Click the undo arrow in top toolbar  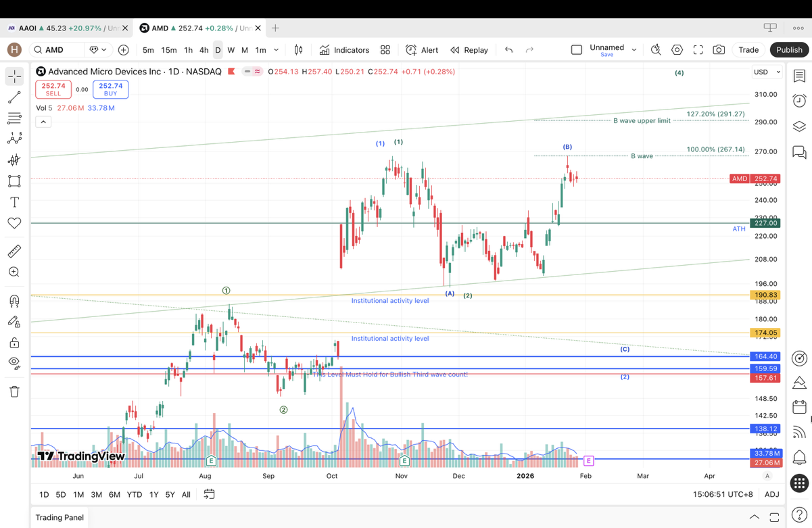point(508,50)
